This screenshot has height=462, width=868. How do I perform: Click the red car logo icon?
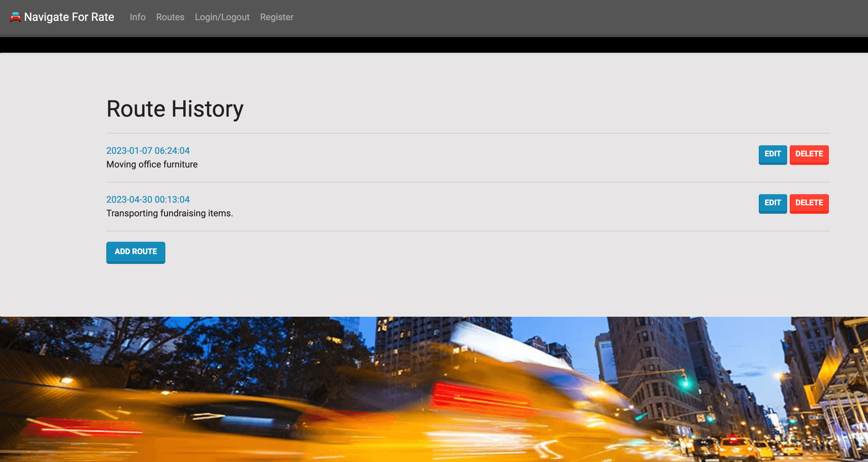pyautogui.click(x=15, y=17)
